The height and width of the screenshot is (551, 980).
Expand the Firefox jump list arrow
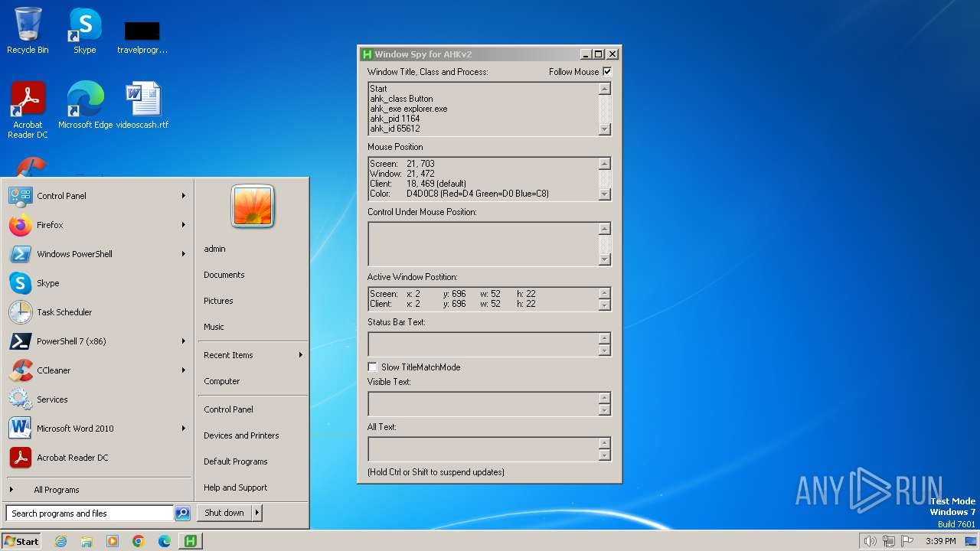pos(184,225)
